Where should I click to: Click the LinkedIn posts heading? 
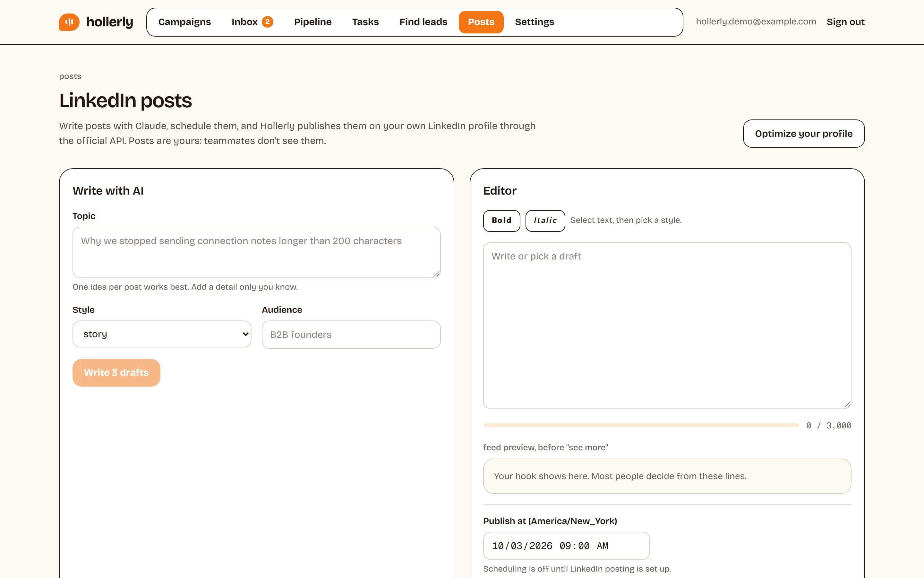pyautogui.click(x=125, y=100)
